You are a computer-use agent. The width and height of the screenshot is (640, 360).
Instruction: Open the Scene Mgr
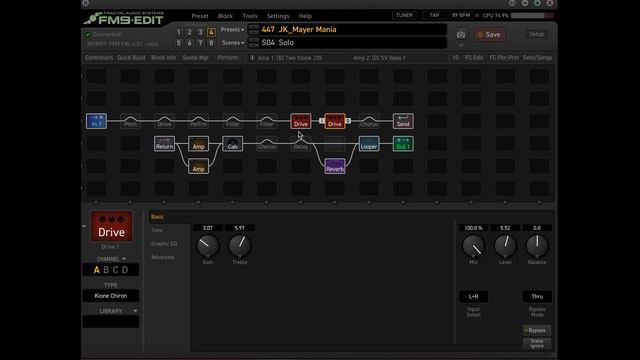[196, 58]
